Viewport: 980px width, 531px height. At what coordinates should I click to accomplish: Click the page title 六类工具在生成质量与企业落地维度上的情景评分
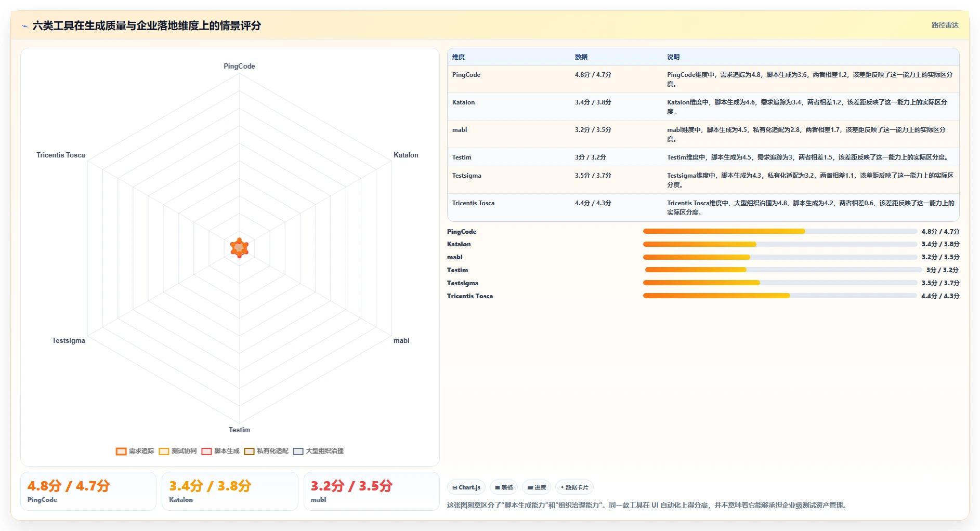pos(147,25)
